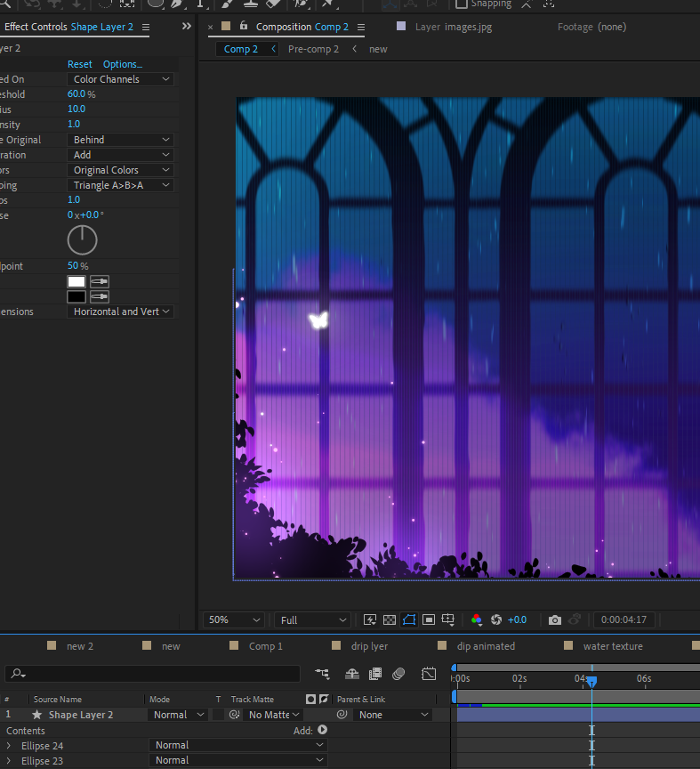Open the new 2 timeline tab
This screenshot has height=769, width=700.
click(x=79, y=646)
